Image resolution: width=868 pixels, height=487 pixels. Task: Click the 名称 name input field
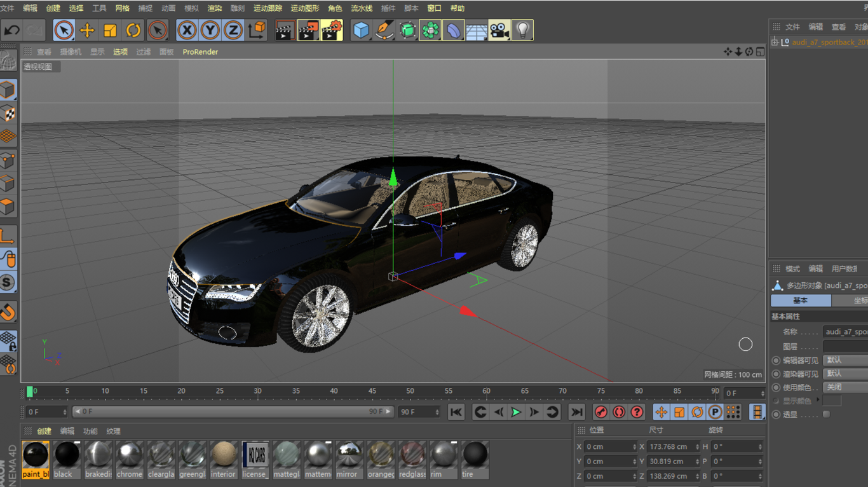pyautogui.click(x=846, y=332)
